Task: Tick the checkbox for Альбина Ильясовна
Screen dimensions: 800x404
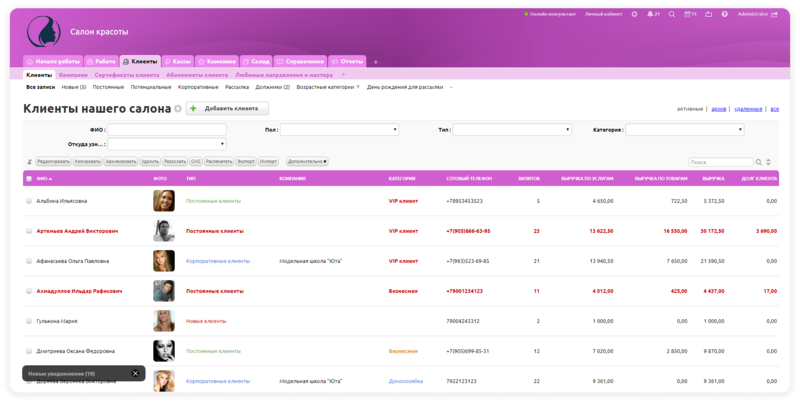Action: tap(29, 201)
